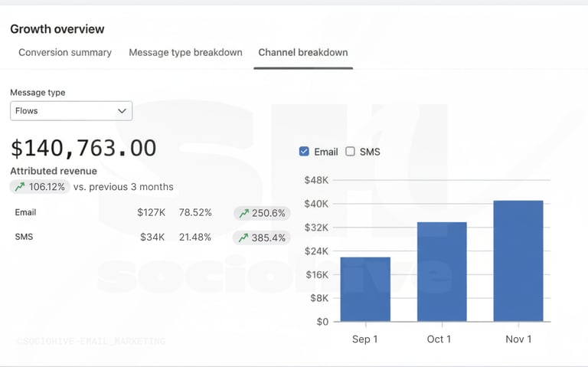This screenshot has width=588, height=367.
Task: Click the Growth overview heading
Action: 57,29
